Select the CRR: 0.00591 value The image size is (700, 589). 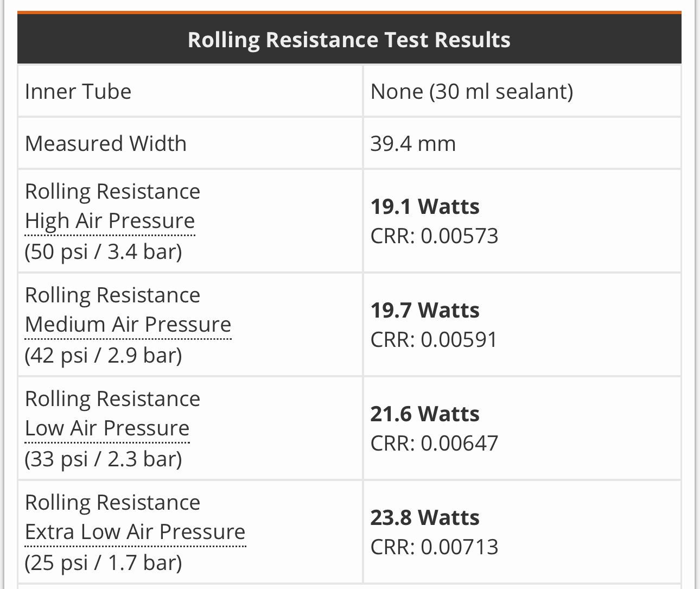pyautogui.click(x=434, y=340)
